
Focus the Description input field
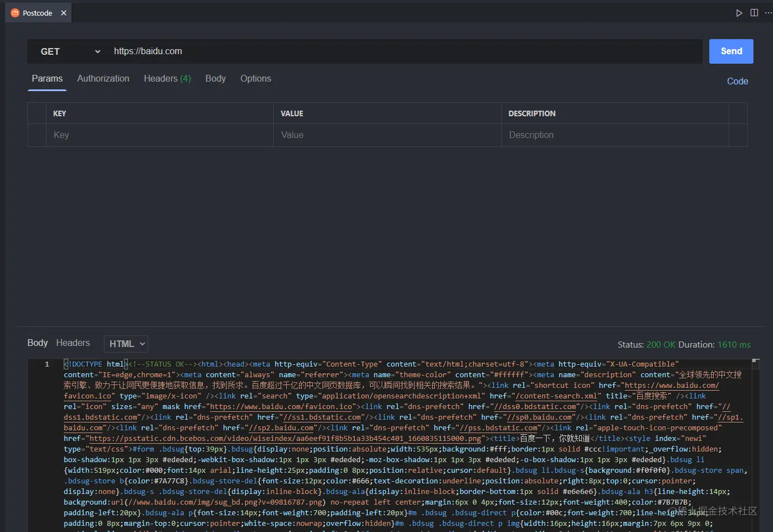pyautogui.click(x=615, y=135)
